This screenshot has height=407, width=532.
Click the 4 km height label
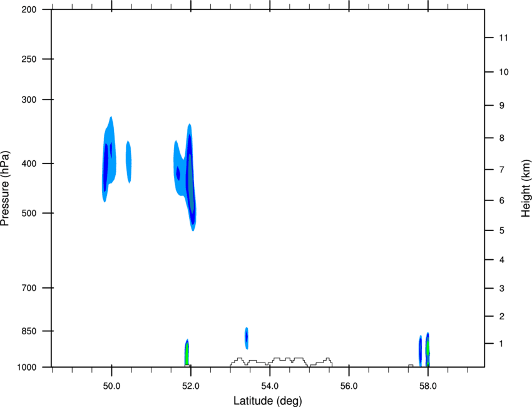point(502,260)
